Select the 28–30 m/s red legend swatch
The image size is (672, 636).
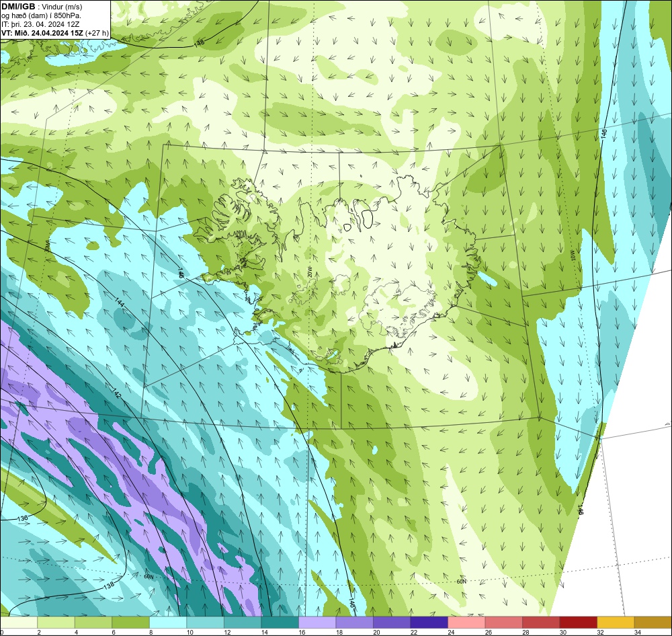click(x=541, y=623)
